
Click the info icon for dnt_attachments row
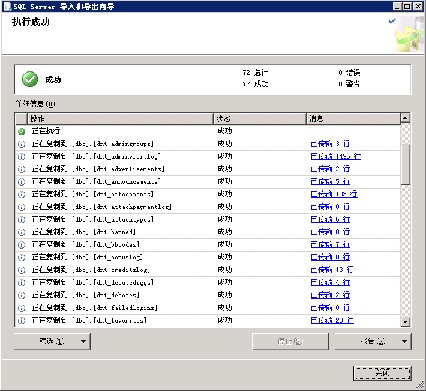[x=22, y=194]
